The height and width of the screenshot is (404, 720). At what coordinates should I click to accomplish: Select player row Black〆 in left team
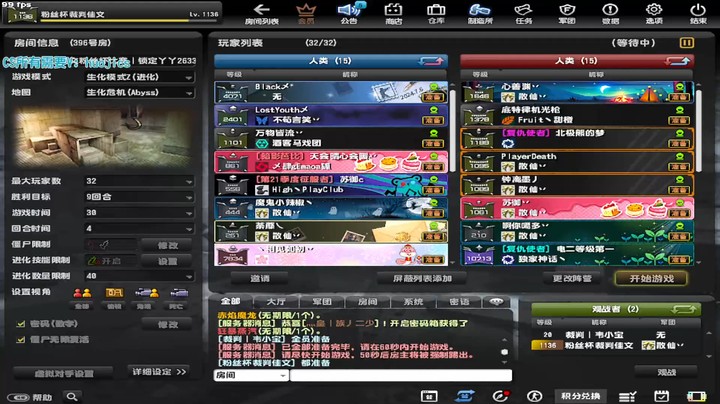(331, 92)
